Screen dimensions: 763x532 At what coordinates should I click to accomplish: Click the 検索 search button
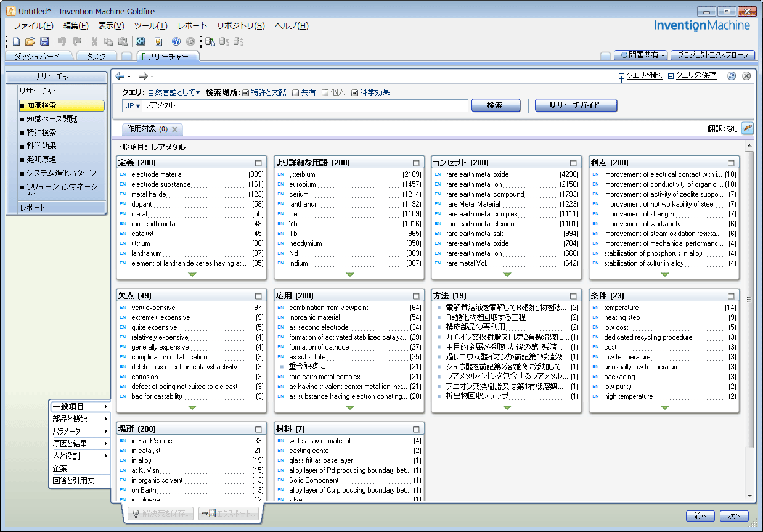coord(496,105)
